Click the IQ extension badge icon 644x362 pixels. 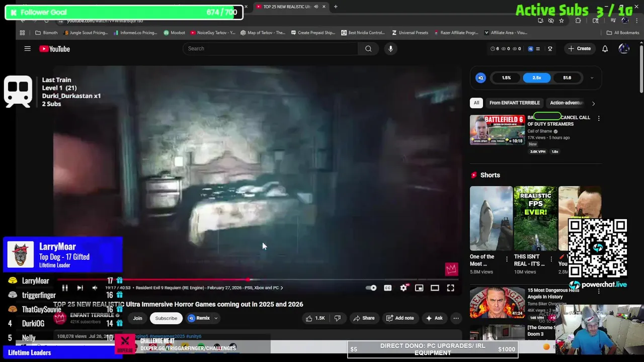coord(480,78)
